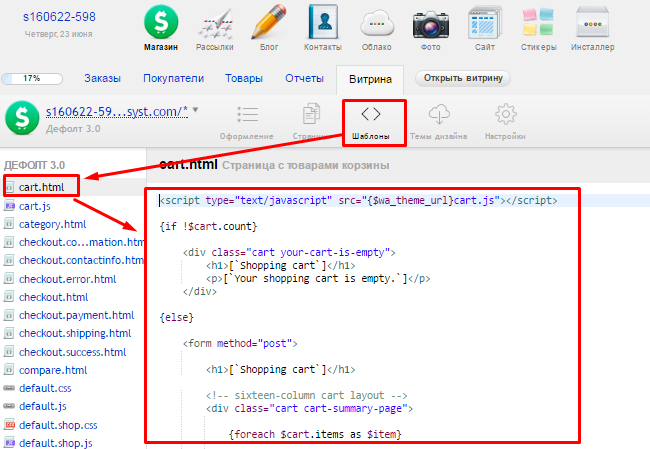Open default.shop.js file

[x=56, y=443]
